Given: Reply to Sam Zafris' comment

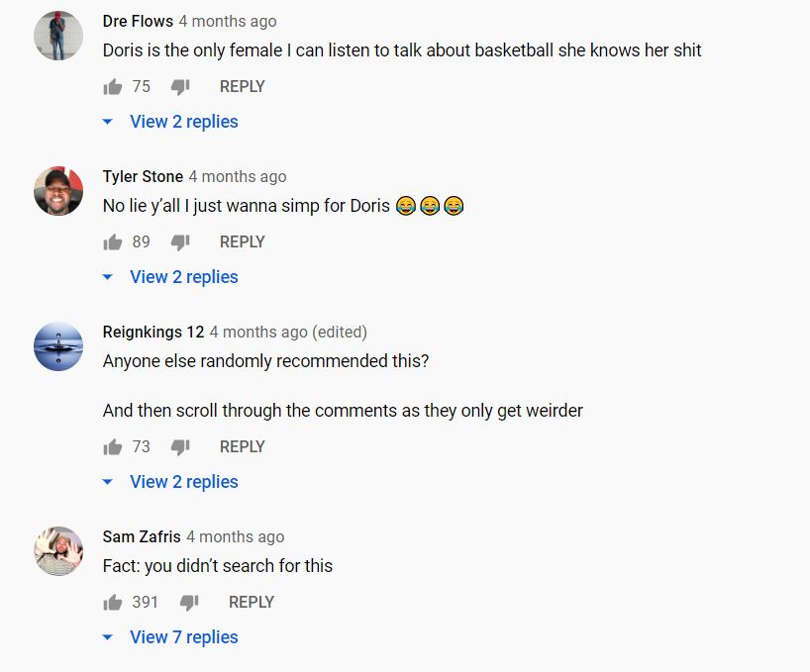Looking at the screenshot, I should click(x=251, y=603).
